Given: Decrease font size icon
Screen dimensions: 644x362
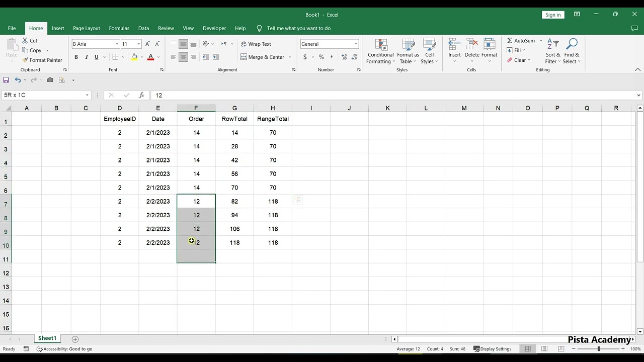Looking at the screenshot, I should pos(157,44).
